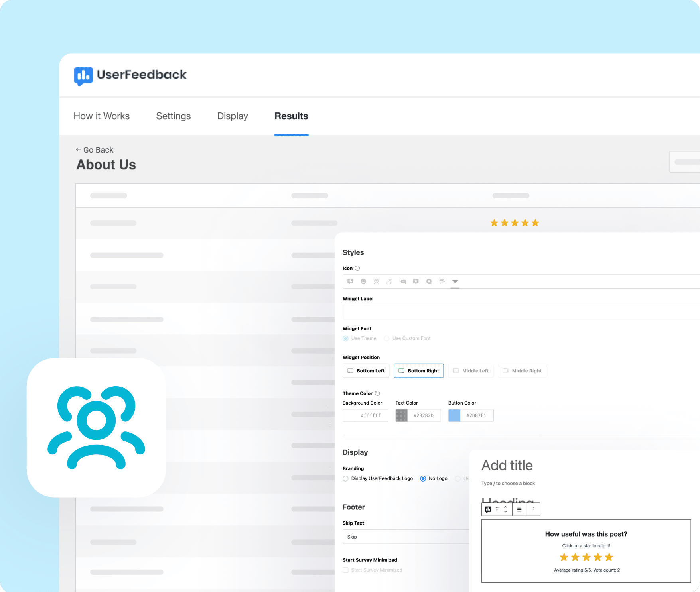The image size is (700, 592).
Task: Click the block drag handle dots
Action: tap(497, 509)
